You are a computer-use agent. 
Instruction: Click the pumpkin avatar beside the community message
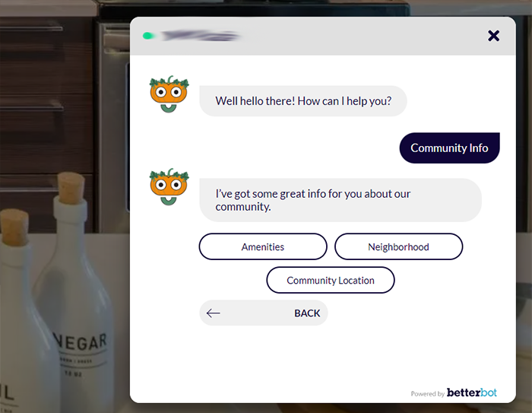point(169,187)
